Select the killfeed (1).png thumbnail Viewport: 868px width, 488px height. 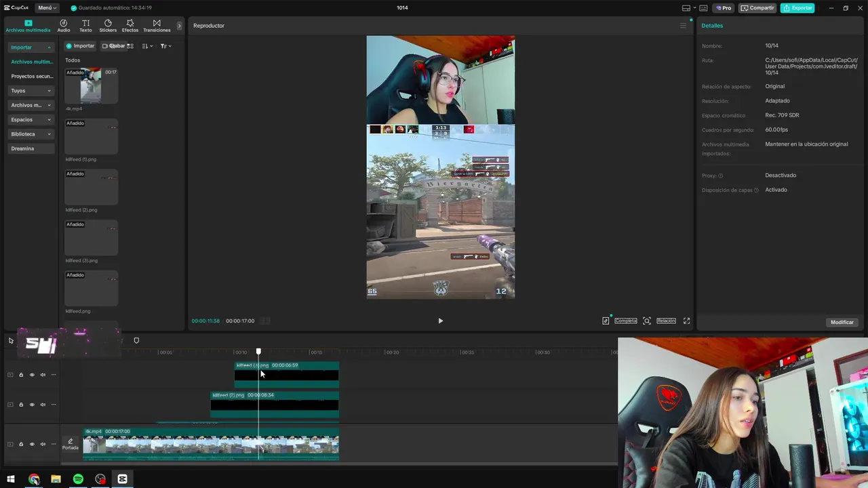pos(91,136)
